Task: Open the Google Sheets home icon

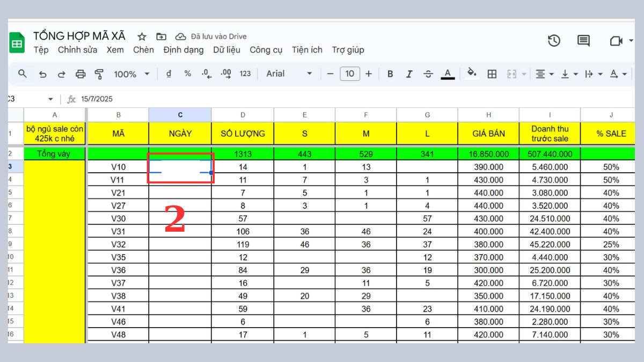Action: click(17, 43)
